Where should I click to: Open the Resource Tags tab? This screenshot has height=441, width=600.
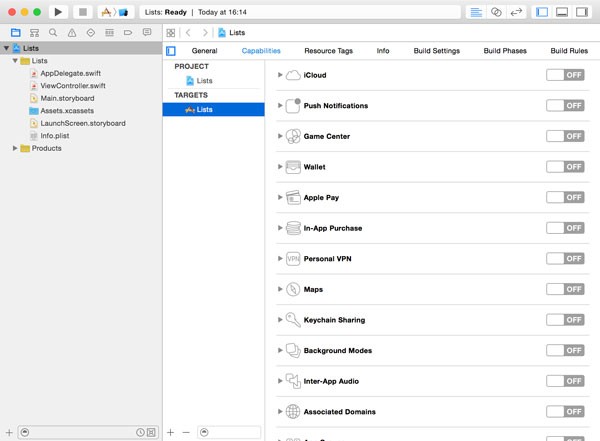pos(328,51)
